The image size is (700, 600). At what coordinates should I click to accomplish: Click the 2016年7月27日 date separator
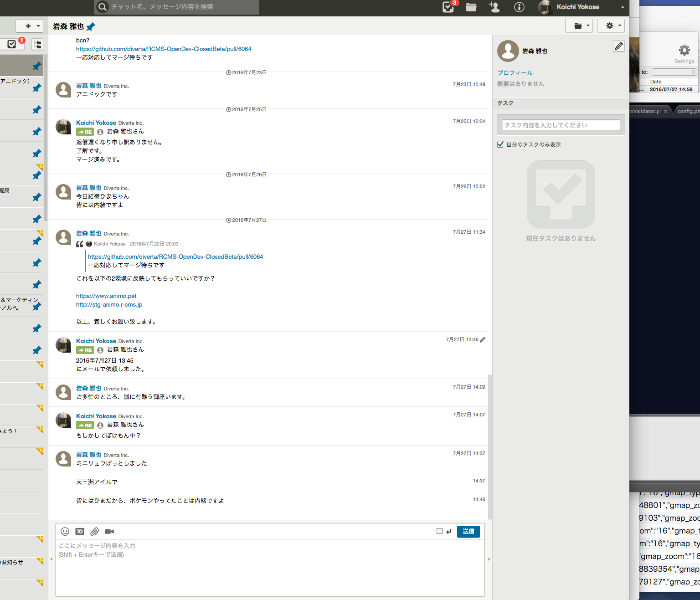coord(247,220)
